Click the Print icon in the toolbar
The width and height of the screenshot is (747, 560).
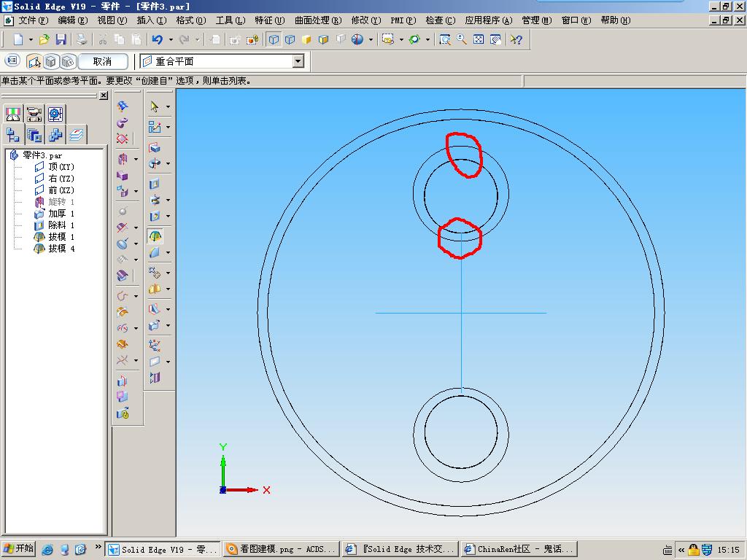(x=82, y=39)
